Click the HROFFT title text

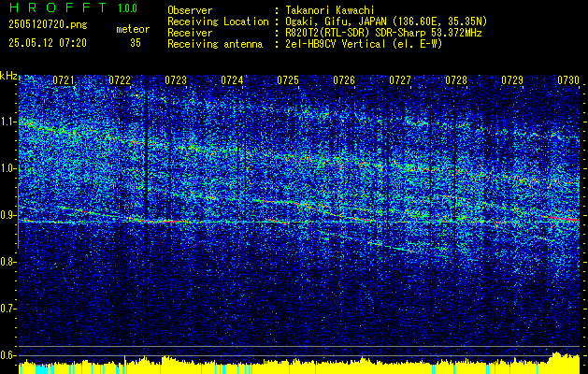(x=58, y=7)
